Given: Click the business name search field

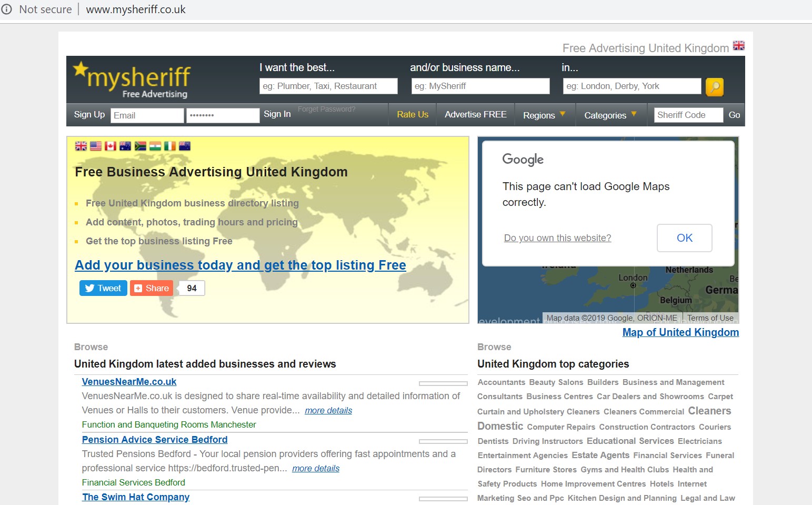Looking at the screenshot, I should pyautogui.click(x=480, y=86).
